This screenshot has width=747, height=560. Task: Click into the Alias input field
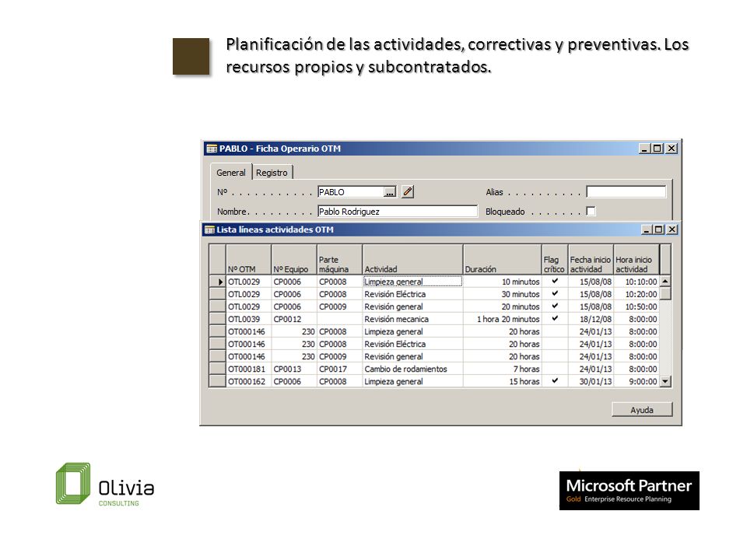click(x=626, y=192)
